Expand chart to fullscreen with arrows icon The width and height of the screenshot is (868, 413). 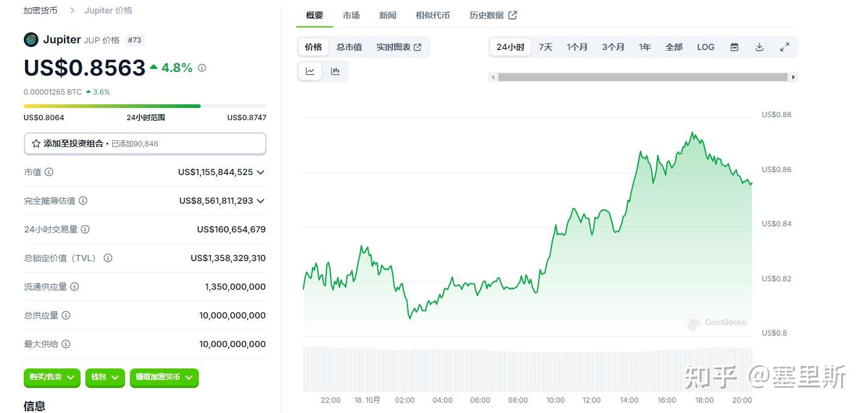click(784, 46)
